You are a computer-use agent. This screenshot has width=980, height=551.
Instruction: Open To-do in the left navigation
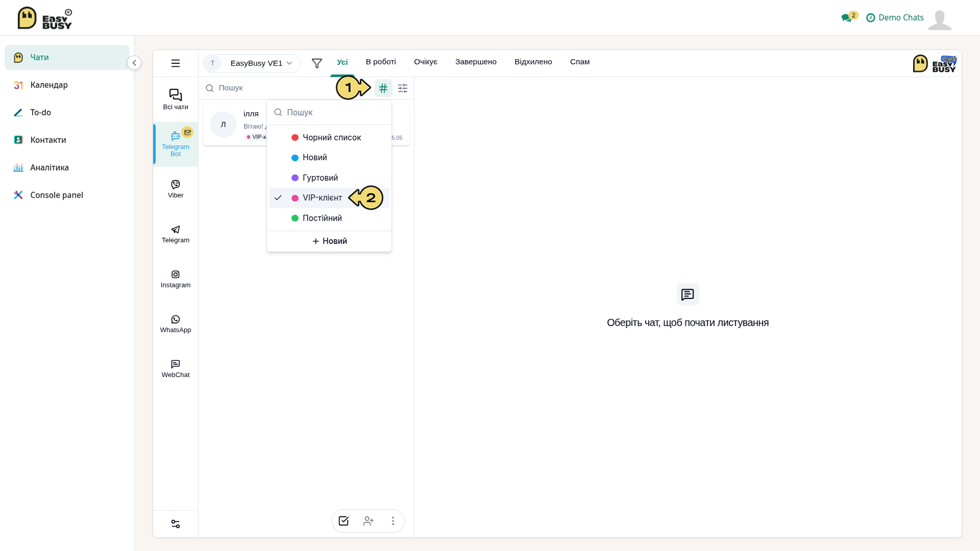point(67,112)
